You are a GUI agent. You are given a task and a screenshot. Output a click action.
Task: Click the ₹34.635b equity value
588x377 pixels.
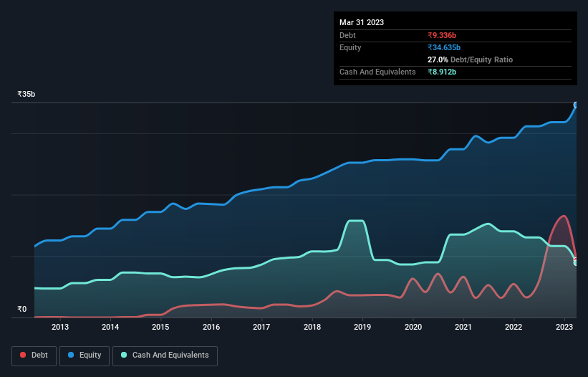point(444,47)
